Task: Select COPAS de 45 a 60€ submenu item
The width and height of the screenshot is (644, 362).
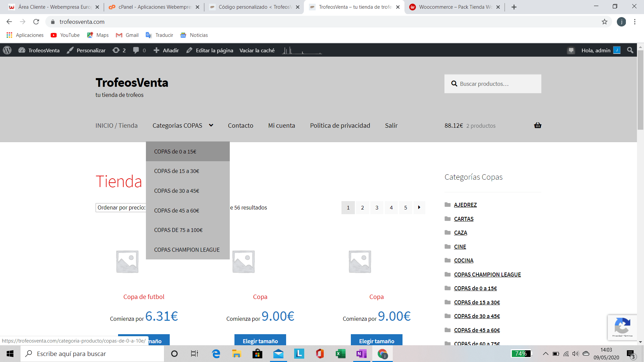Action: 188,210
